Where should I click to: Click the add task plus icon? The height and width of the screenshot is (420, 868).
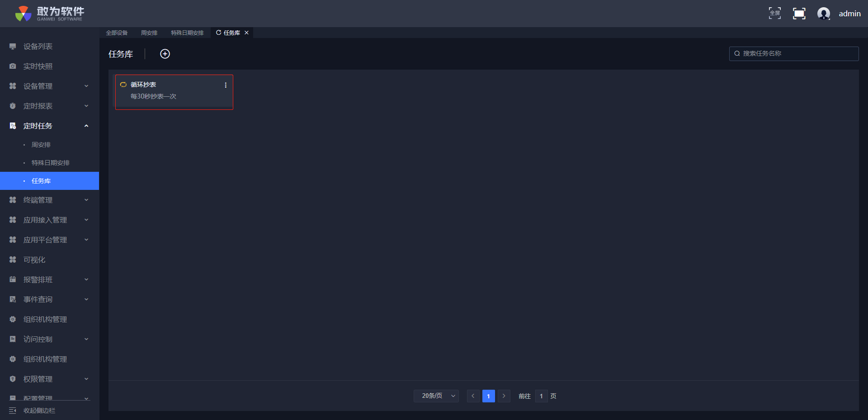[165, 54]
